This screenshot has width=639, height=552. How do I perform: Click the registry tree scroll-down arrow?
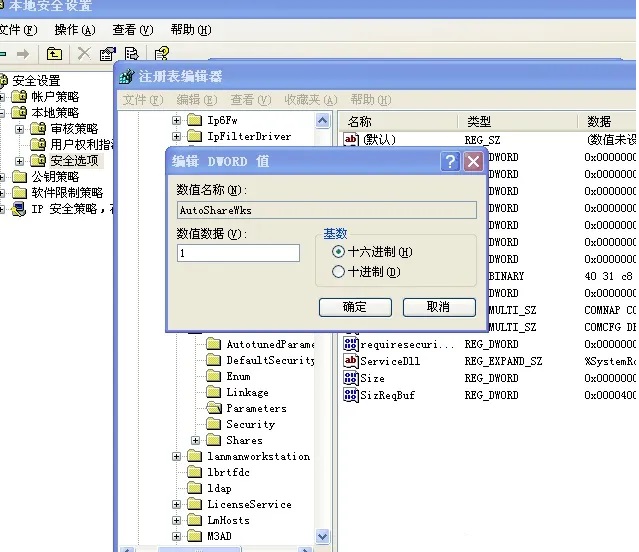(322, 536)
